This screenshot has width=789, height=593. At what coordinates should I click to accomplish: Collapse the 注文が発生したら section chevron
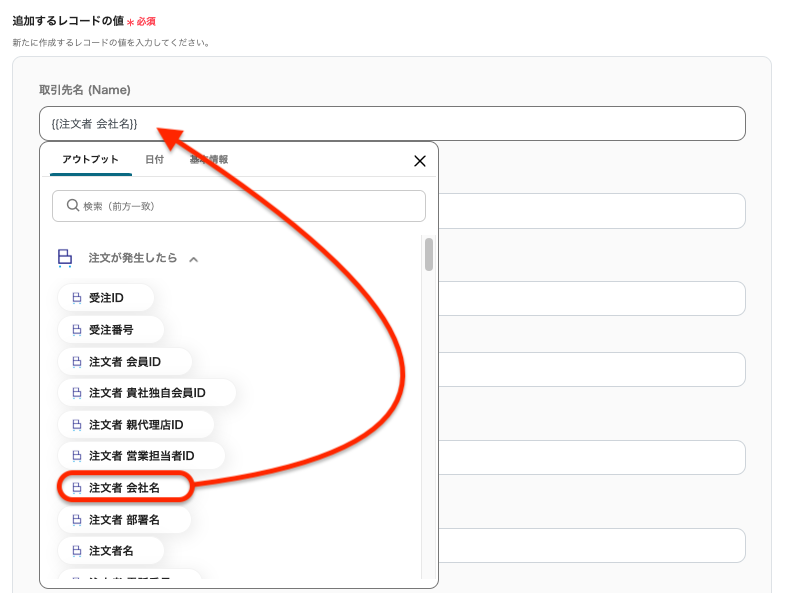click(194, 259)
